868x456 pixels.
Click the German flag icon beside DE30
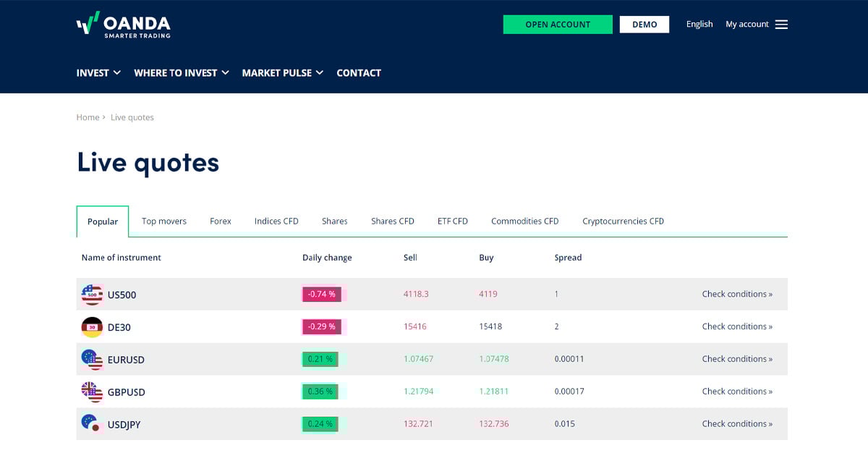[93, 326]
